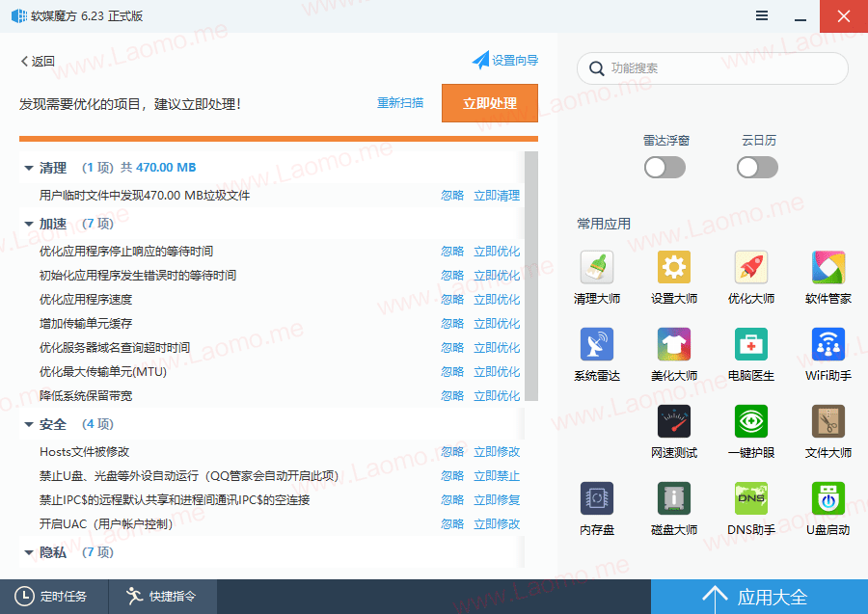Collapse the 安全 section

(29, 425)
